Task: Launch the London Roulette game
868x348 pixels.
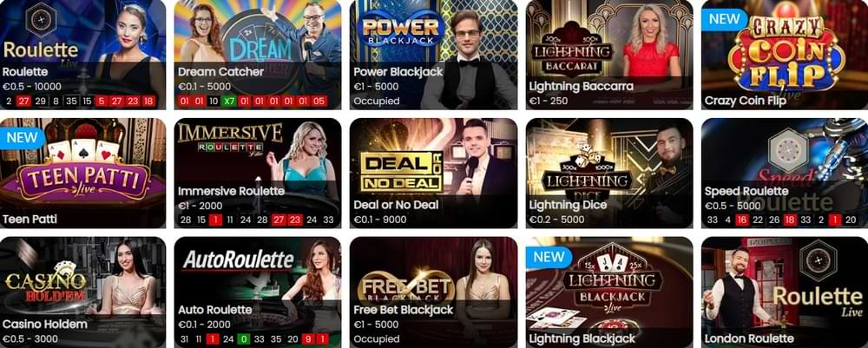Action: (785, 292)
